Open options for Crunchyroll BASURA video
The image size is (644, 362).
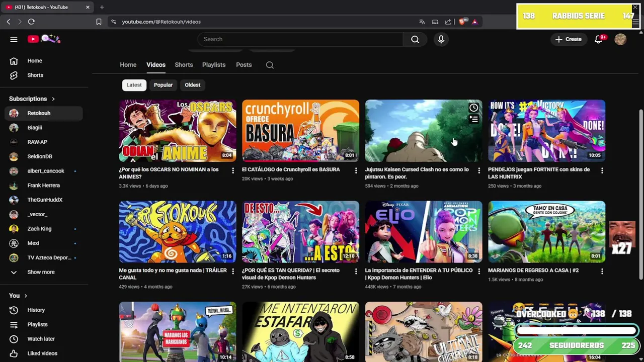coord(356,171)
